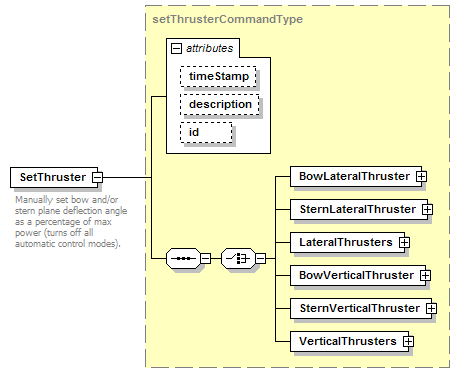This screenshot has width=460, height=373.
Task: Expand the BowVerticalThruster plus icon
Action: [425, 275]
